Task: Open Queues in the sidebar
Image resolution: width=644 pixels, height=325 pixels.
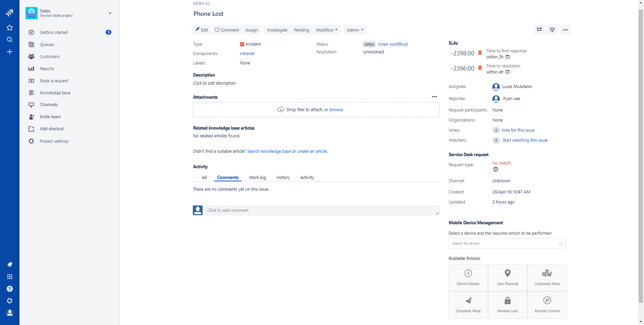Action: pyautogui.click(x=47, y=44)
